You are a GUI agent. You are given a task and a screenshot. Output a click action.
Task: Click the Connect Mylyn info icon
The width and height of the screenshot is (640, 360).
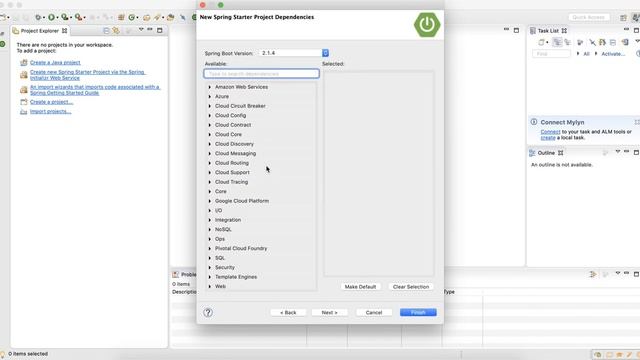point(533,122)
